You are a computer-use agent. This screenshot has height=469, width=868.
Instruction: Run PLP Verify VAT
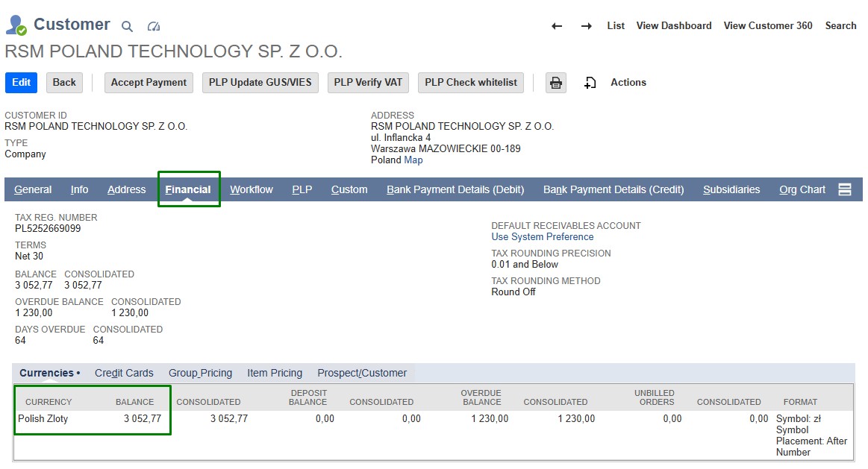(368, 83)
